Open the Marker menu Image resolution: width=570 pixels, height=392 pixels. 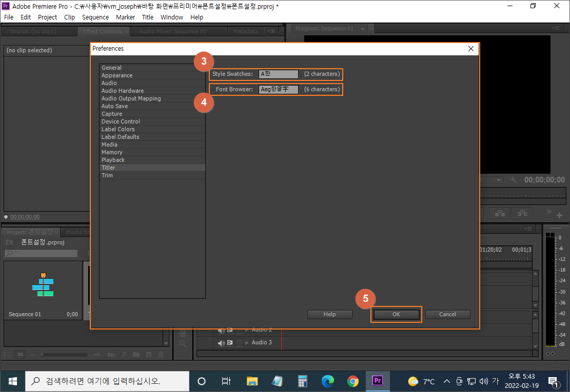(x=125, y=17)
